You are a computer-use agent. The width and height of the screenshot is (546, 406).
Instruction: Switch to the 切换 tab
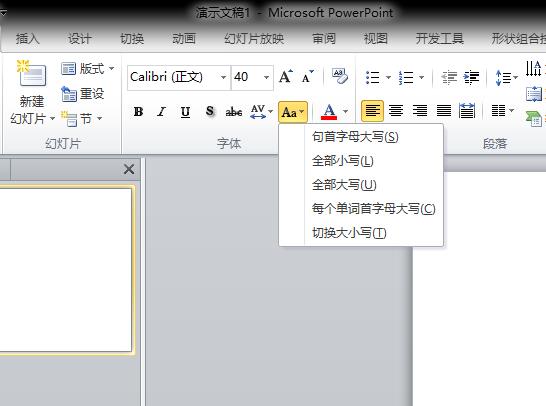point(132,39)
